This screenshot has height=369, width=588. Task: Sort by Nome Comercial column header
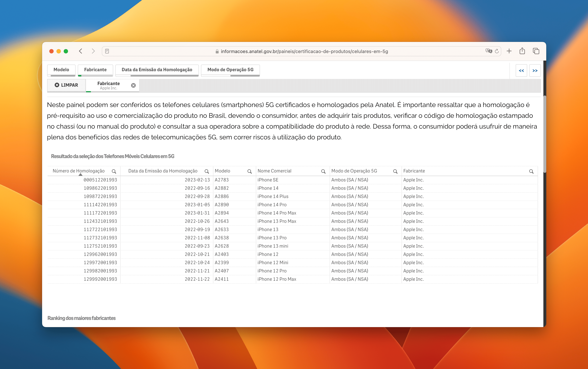click(x=274, y=171)
